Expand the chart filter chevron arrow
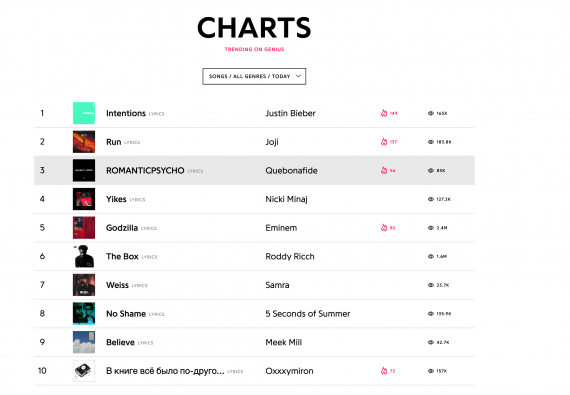Viewport: 570px width, 395px height. (298, 76)
